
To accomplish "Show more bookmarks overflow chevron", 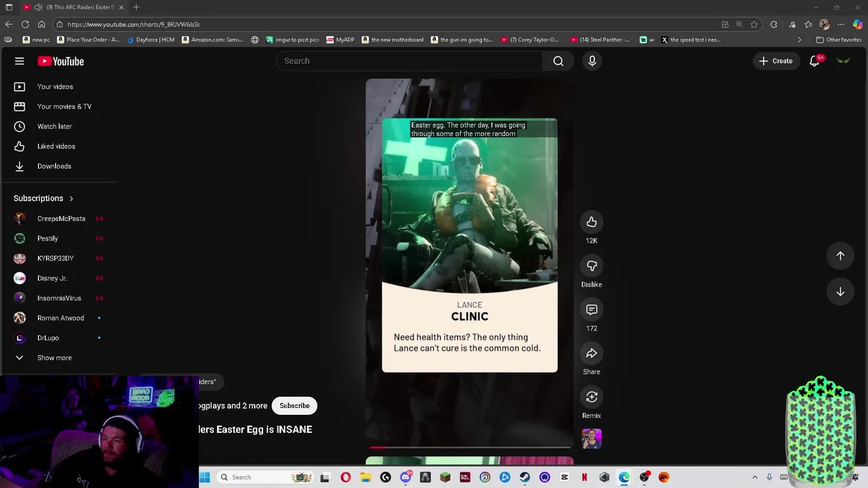I will point(799,40).
